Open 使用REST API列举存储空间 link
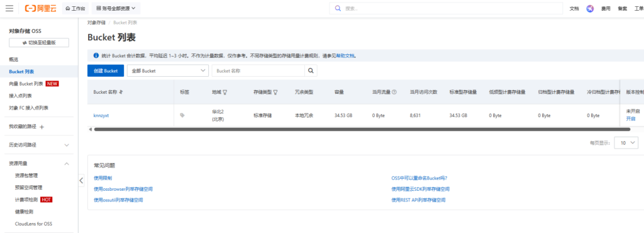 (x=418, y=200)
